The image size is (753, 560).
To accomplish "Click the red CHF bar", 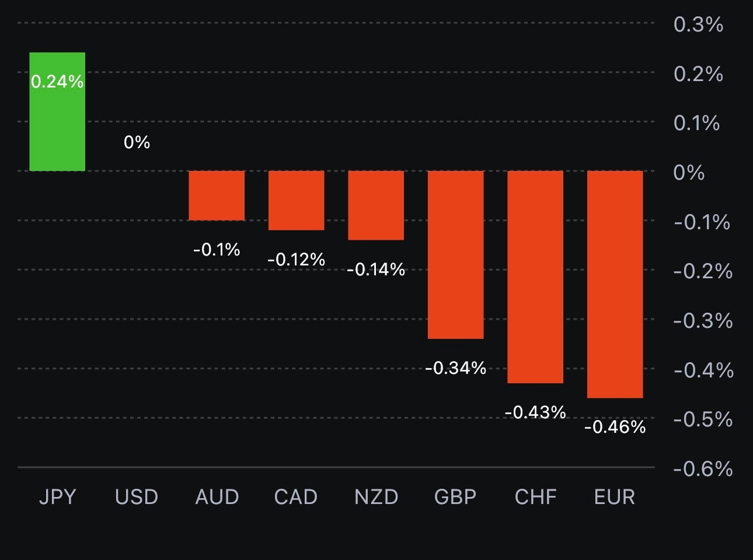I will pyautogui.click(x=535, y=276).
